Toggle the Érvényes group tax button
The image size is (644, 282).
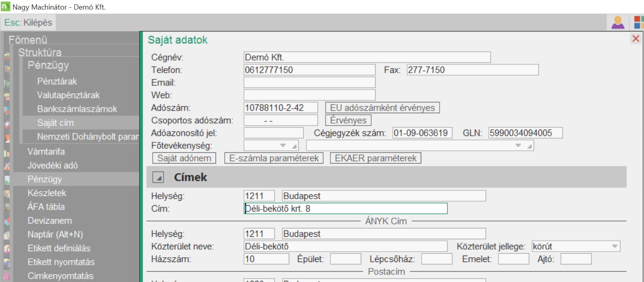[x=348, y=120]
